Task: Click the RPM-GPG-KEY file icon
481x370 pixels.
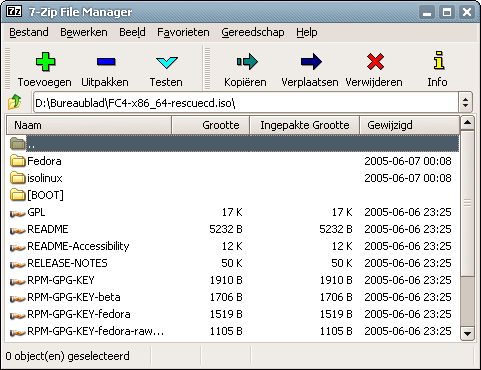Action: pyautogui.click(x=18, y=281)
